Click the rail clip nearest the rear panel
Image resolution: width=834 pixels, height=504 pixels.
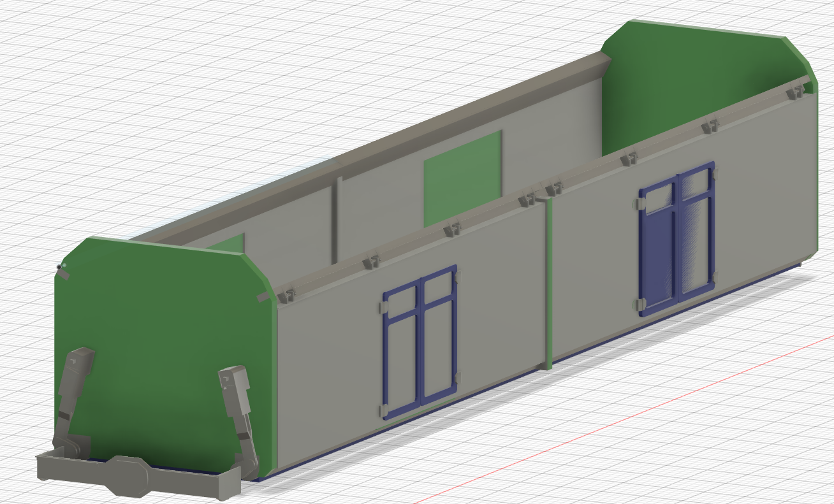click(794, 93)
